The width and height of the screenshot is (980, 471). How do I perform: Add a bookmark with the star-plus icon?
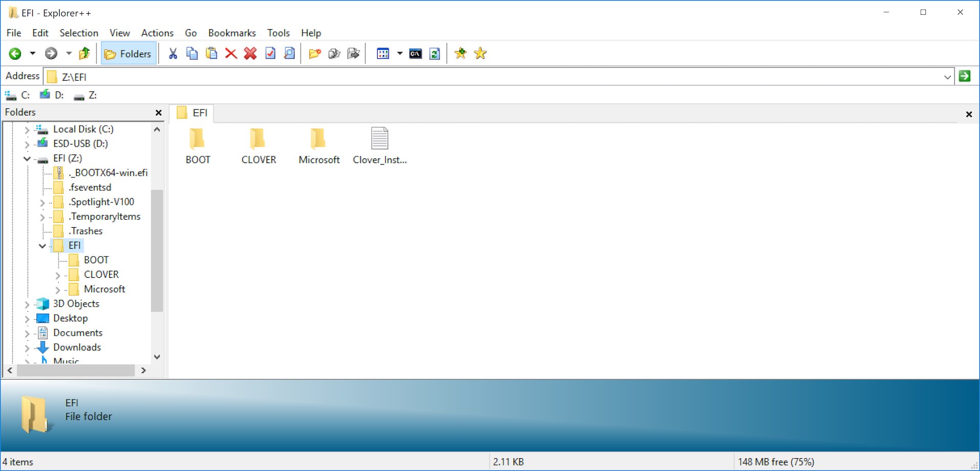(460, 54)
